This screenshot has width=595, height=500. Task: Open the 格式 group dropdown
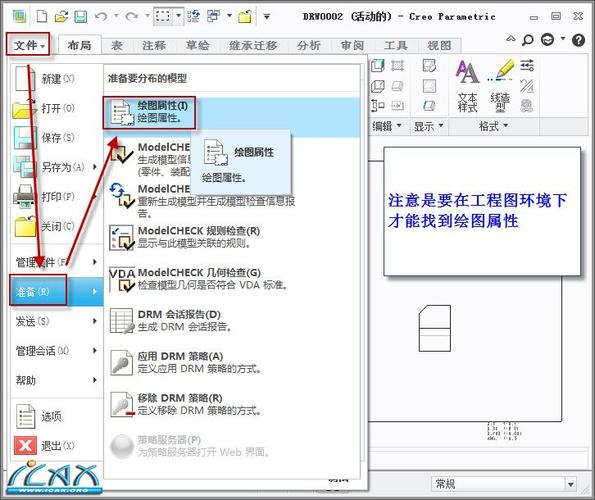tap(493, 126)
